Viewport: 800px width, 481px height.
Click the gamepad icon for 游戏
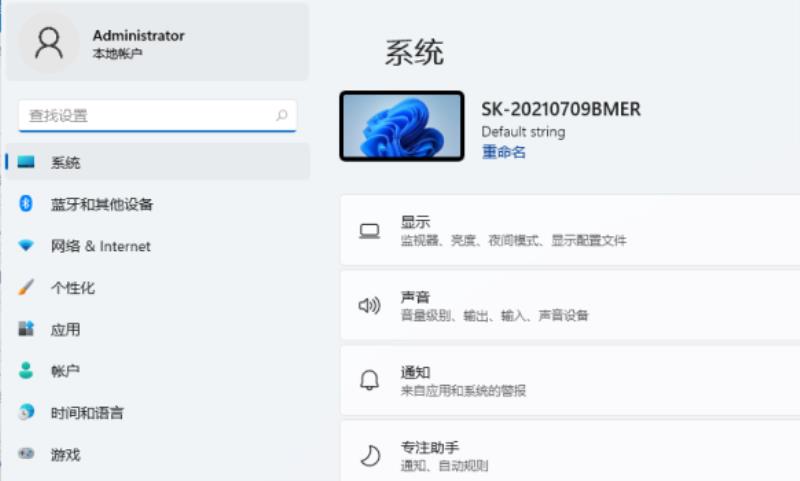[26, 453]
